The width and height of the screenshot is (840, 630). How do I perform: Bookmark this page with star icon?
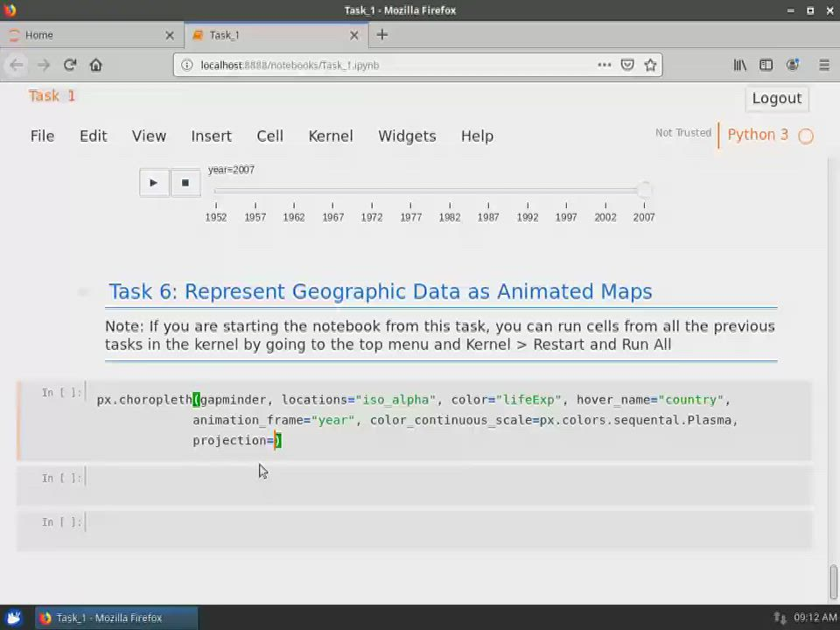pos(650,65)
